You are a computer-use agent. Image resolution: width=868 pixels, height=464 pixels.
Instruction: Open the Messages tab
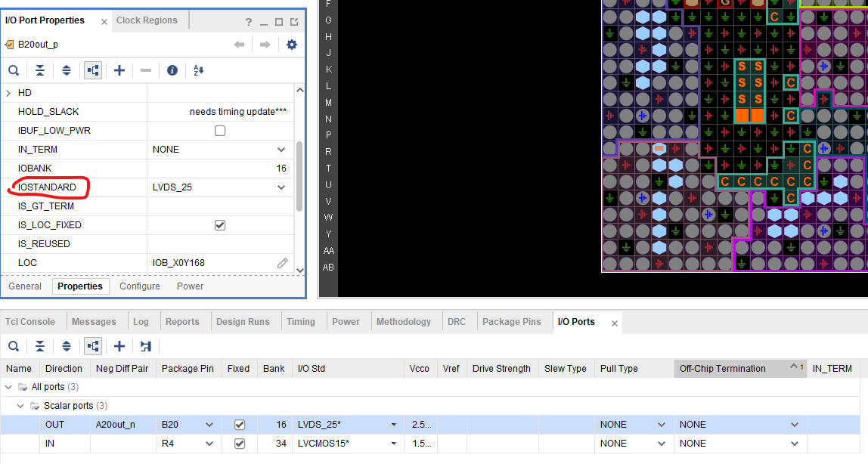(x=94, y=321)
